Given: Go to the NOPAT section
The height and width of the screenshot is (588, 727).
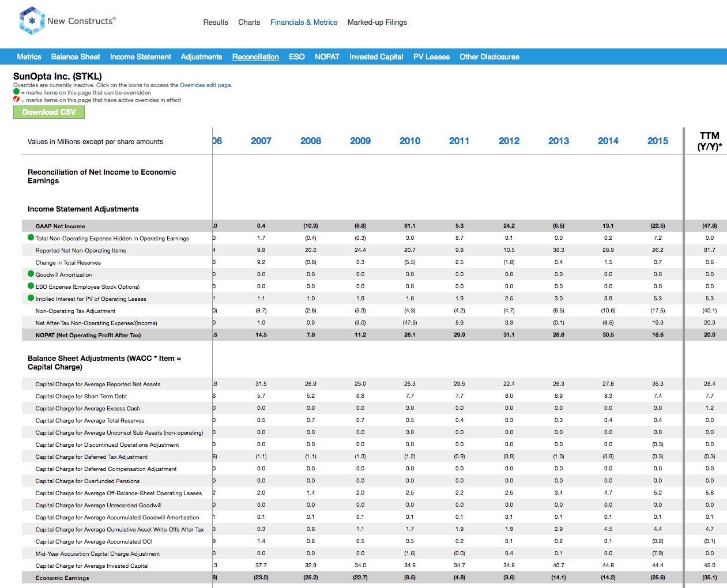Looking at the screenshot, I should point(327,57).
